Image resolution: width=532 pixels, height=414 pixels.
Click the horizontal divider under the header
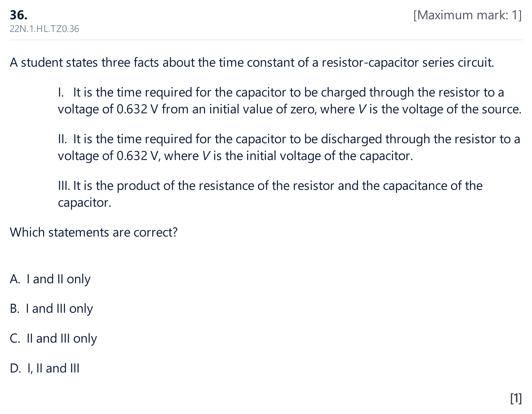tap(266, 40)
